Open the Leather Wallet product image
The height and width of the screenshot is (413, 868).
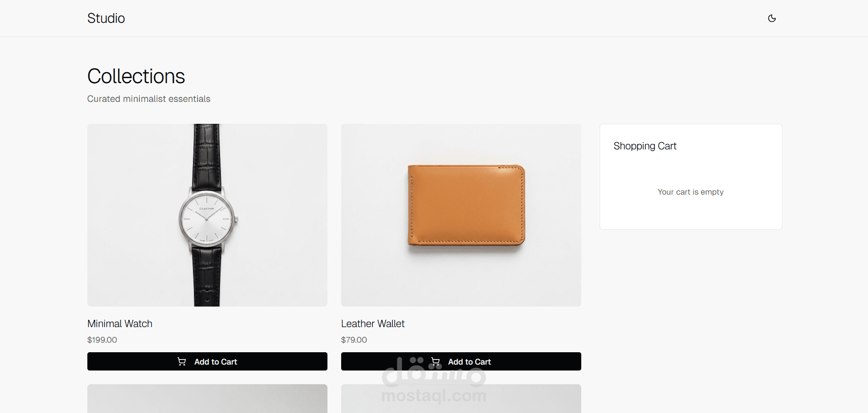pos(461,215)
